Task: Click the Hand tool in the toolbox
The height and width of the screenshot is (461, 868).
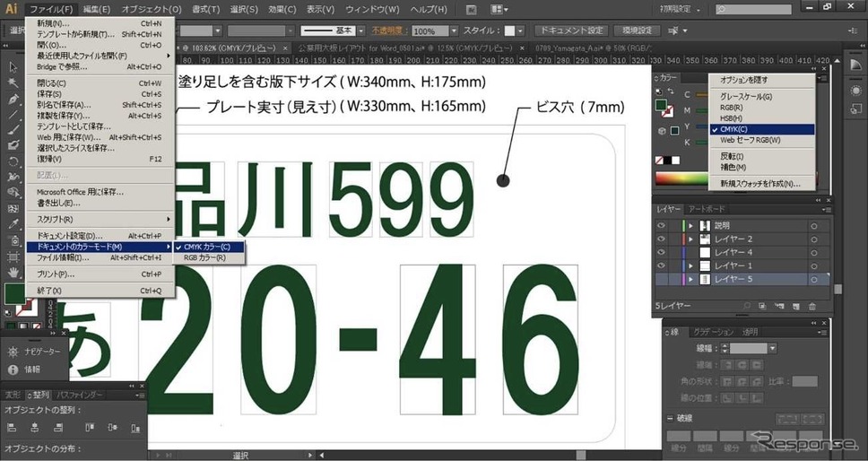Action: click(x=13, y=272)
